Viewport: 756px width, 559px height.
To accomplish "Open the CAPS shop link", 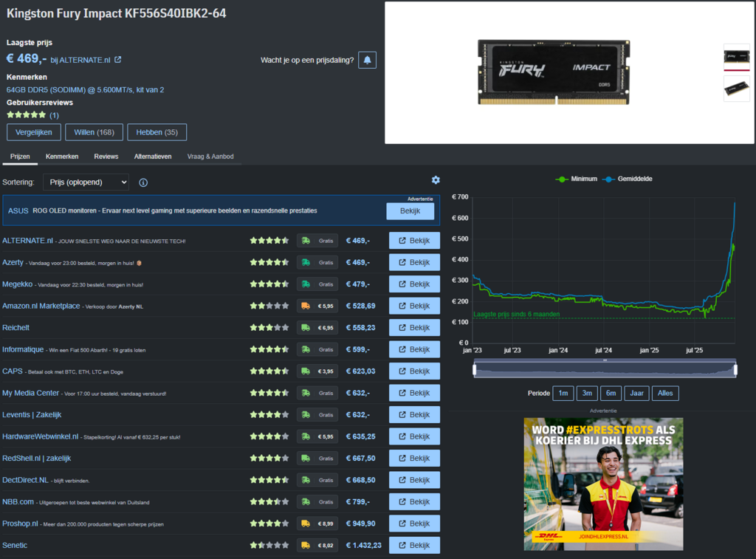I will [x=13, y=371].
